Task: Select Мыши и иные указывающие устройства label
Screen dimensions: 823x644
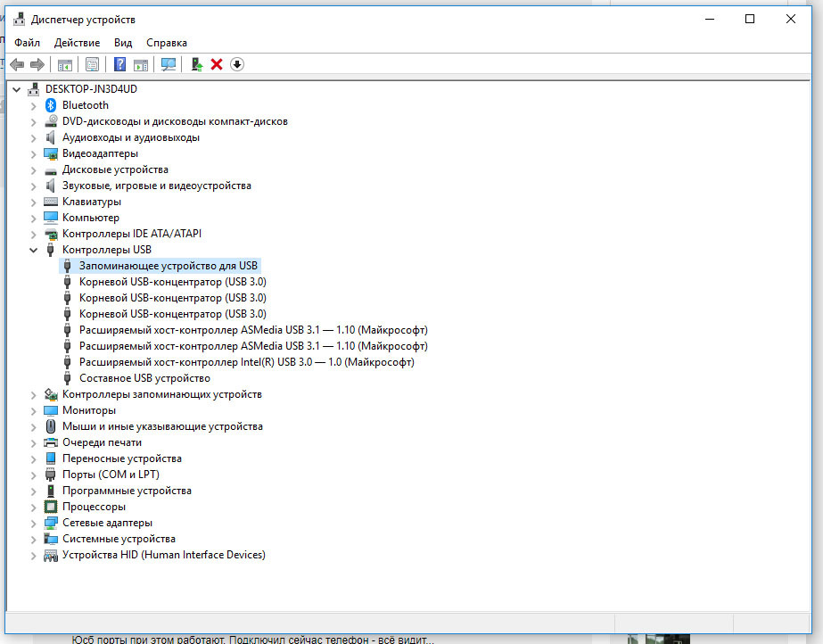Action: click(162, 426)
